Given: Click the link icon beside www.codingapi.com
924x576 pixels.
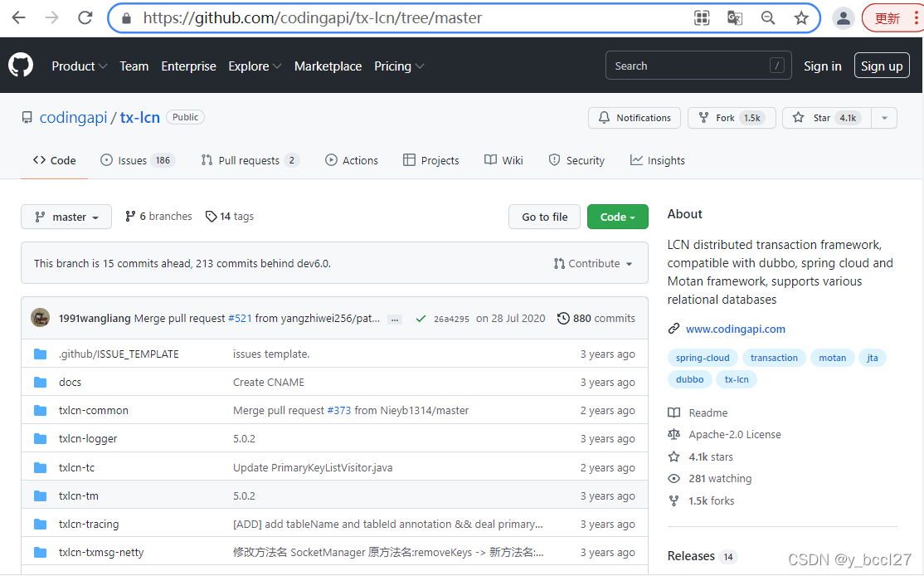Looking at the screenshot, I should click(674, 329).
